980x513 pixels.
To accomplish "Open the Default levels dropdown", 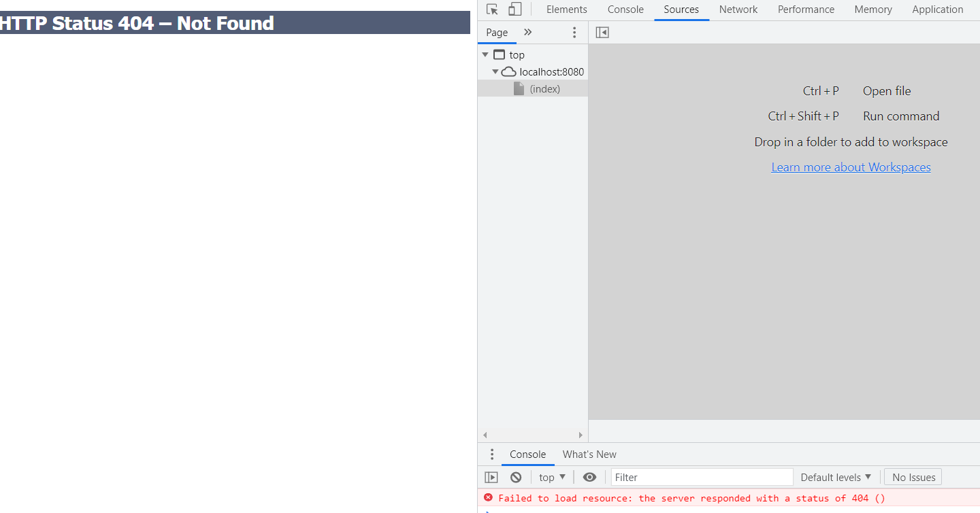I will click(836, 478).
